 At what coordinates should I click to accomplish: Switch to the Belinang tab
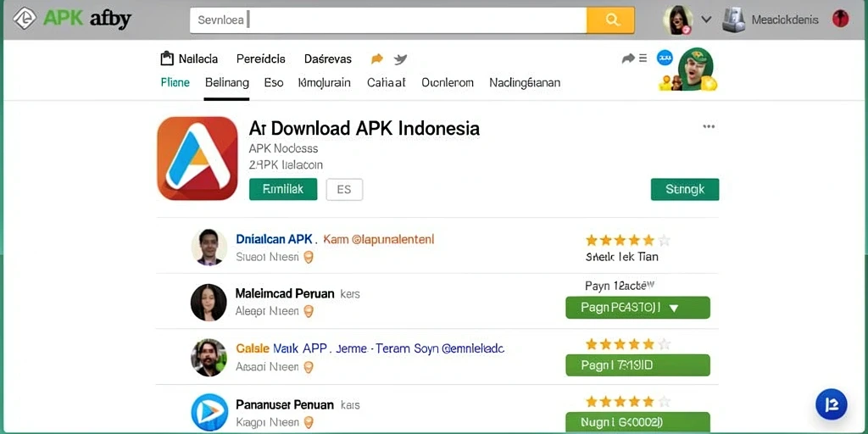[x=226, y=83]
